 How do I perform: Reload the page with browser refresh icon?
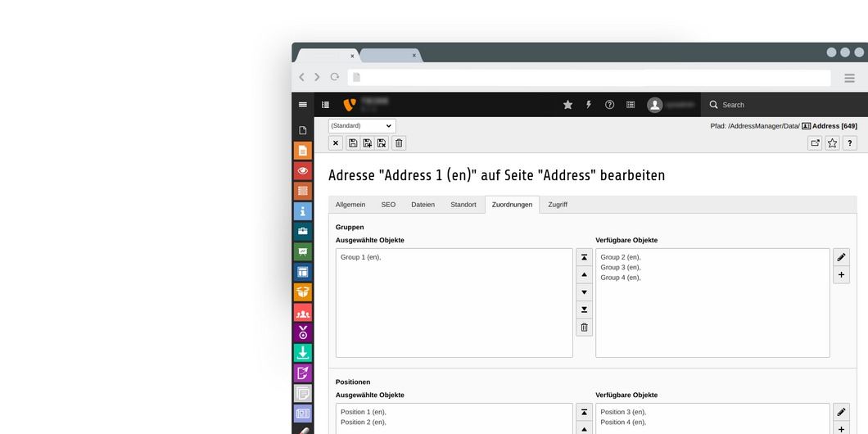[x=334, y=77]
